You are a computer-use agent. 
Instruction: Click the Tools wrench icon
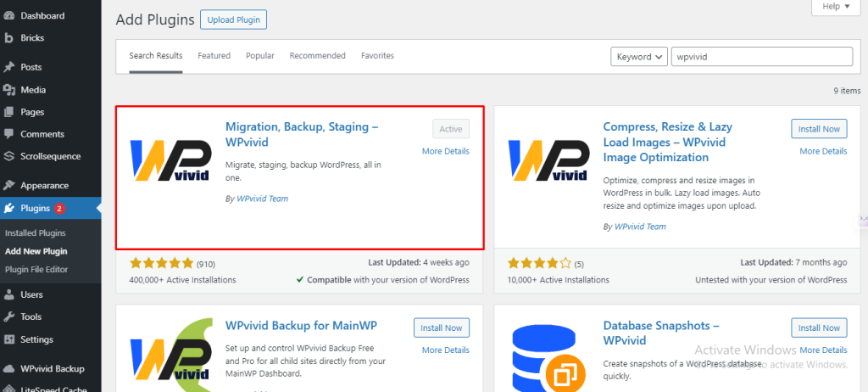point(8,317)
